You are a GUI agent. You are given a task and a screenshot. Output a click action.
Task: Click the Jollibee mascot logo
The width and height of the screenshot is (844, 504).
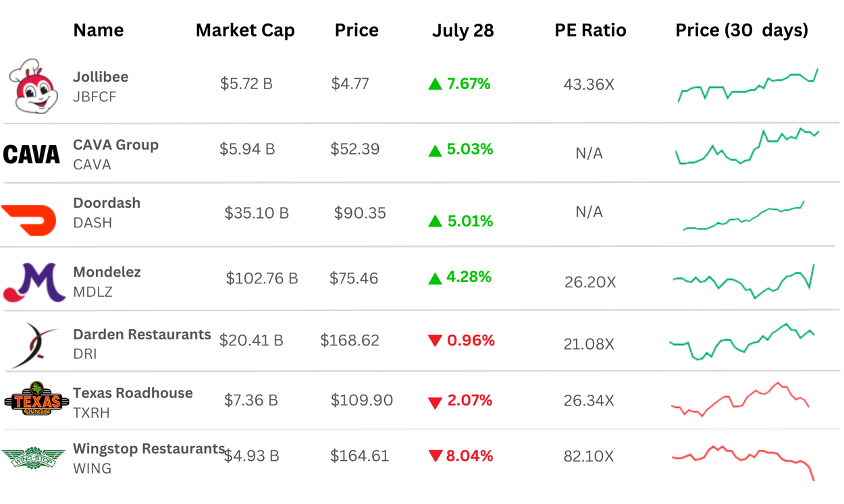34,86
